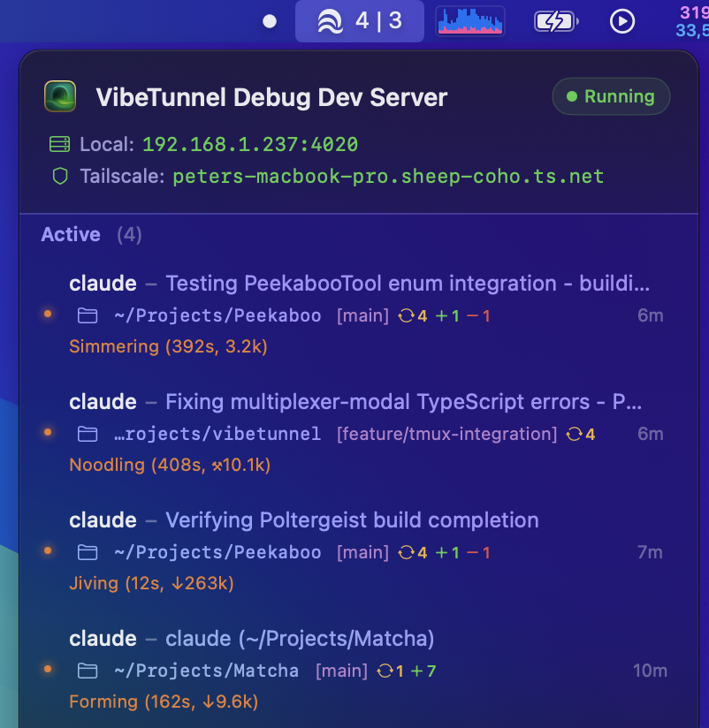
Task: Click sync changes icon in Matcha session
Action: pyautogui.click(x=385, y=671)
